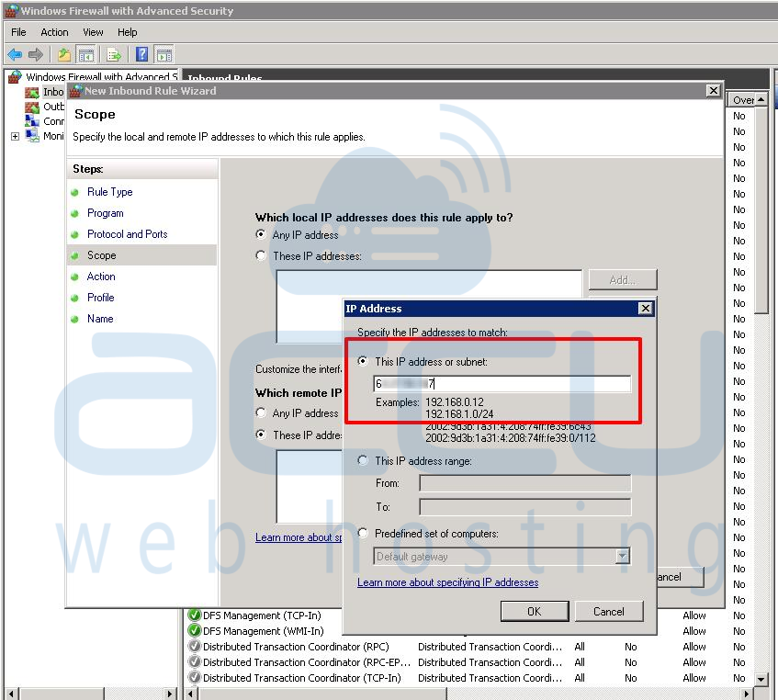778x700 pixels.
Task: Click the DFS Management (WMI-In) enabled icon
Action: [195, 630]
